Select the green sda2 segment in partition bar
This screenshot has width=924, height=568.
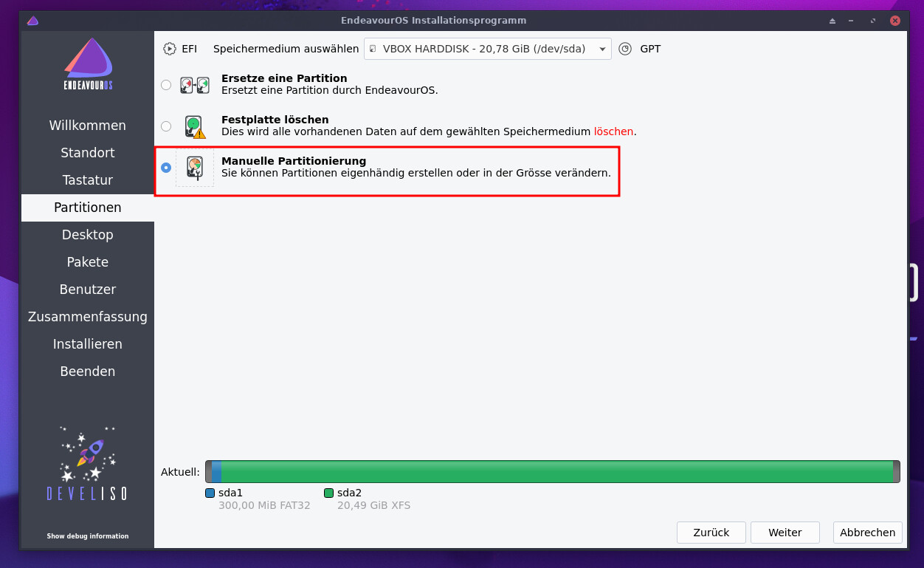click(557, 471)
